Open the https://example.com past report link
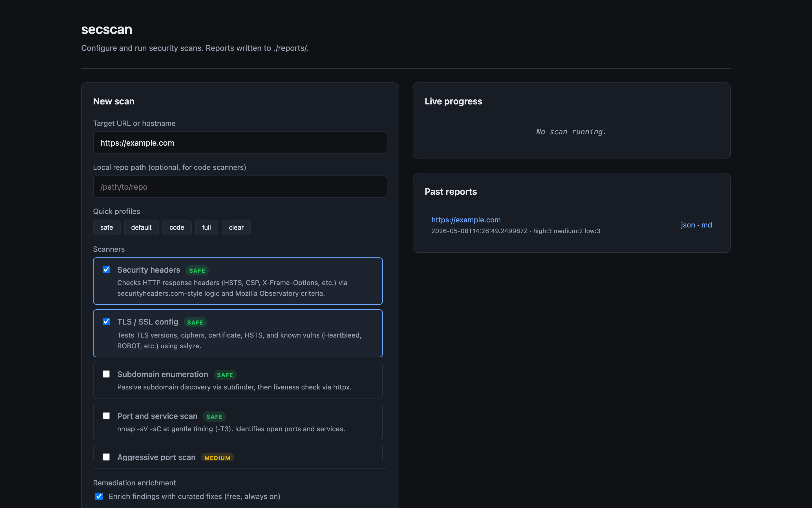Viewport: 812px width, 508px height. coord(466,220)
